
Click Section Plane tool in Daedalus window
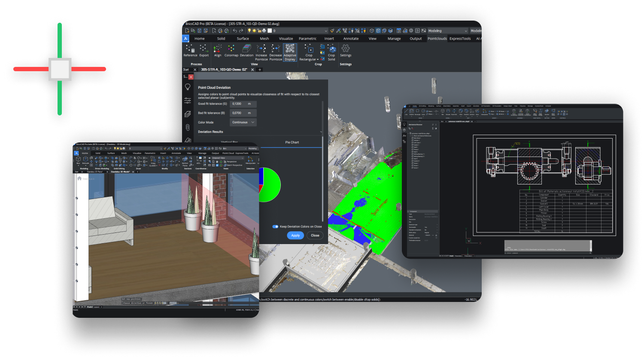(185, 160)
